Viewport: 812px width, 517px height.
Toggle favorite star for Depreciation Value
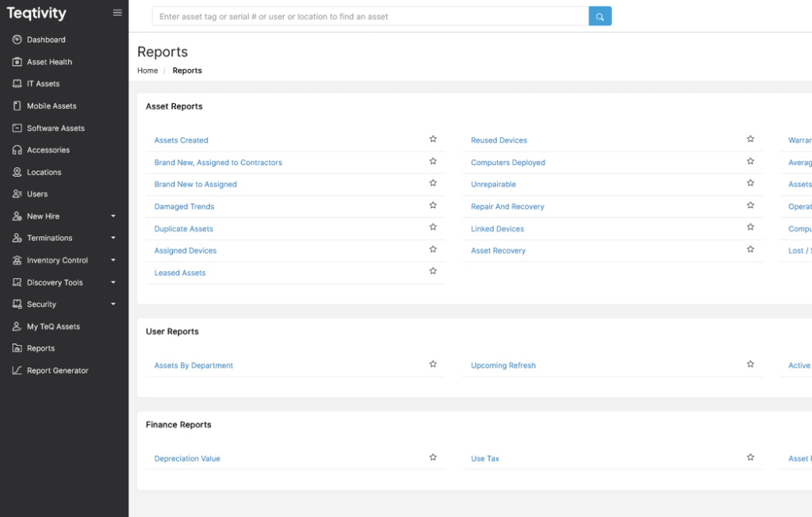click(x=433, y=458)
